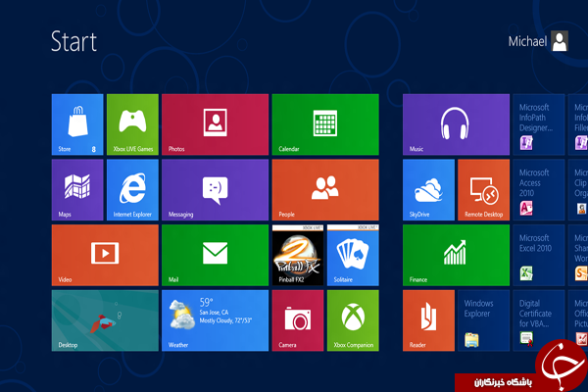This screenshot has height=392, width=588.
Task: Open the Mail tile
Action: (x=215, y=255)
